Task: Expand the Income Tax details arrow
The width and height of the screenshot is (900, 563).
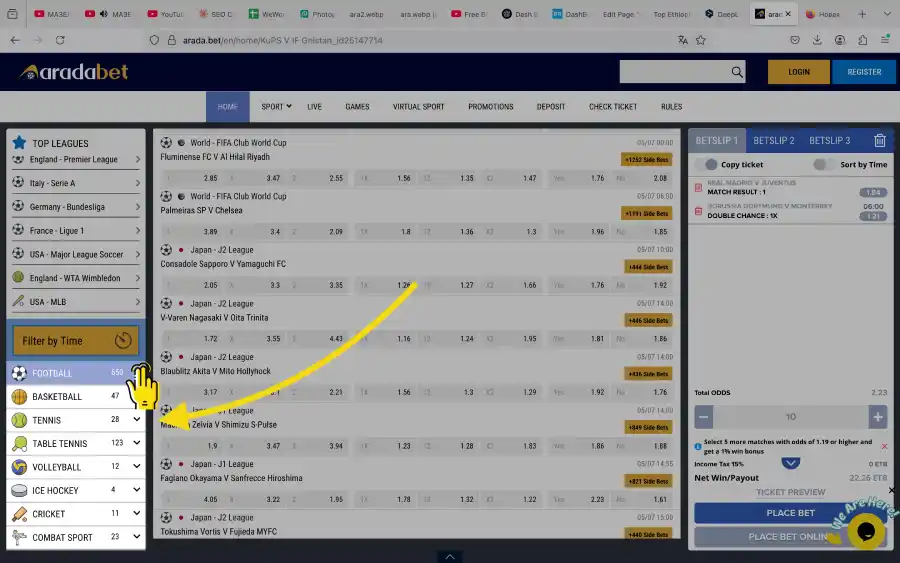Action: [790, 463]
